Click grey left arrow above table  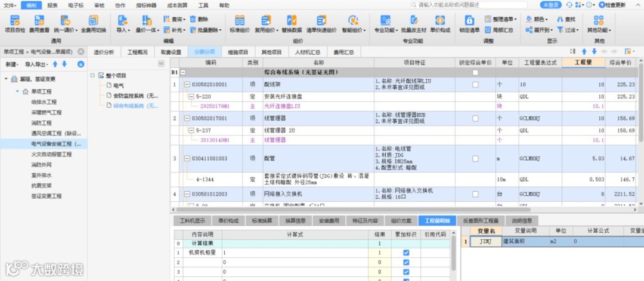(603, 52)
